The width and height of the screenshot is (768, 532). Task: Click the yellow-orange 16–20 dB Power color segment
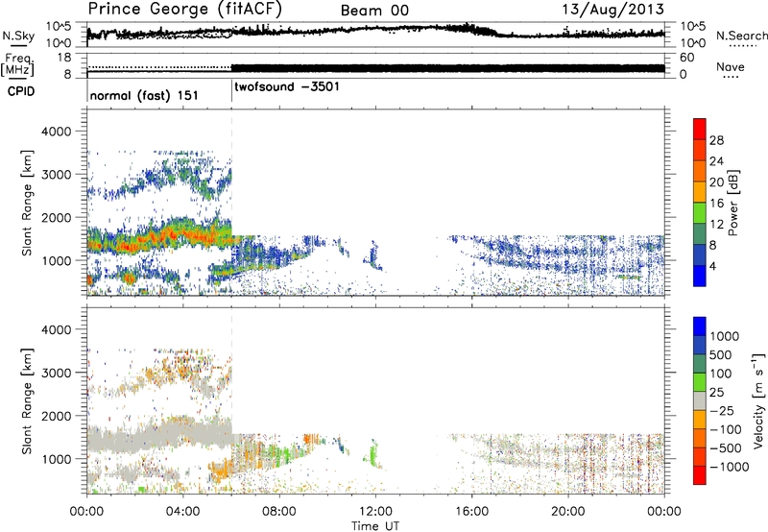700,192
